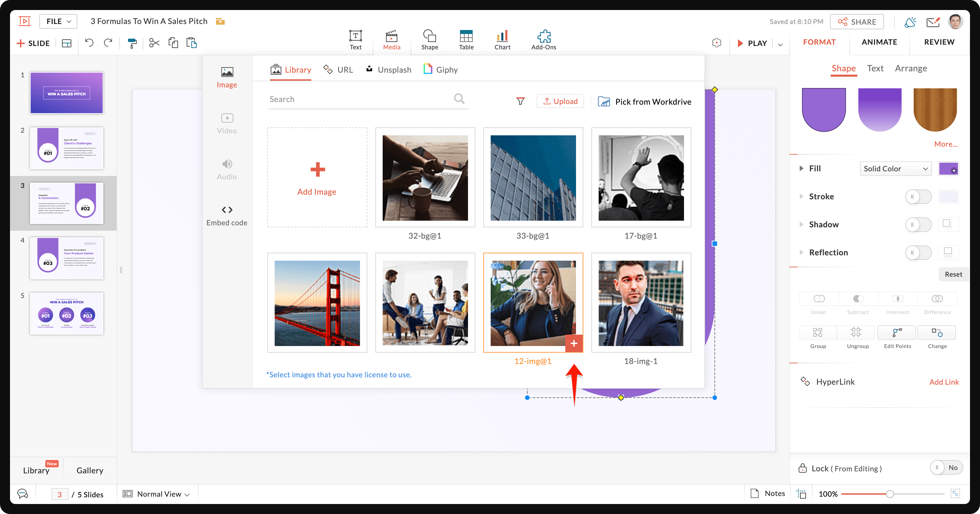980x514 pixels.
Task: Click the Upload button
Action: point(560,101)
